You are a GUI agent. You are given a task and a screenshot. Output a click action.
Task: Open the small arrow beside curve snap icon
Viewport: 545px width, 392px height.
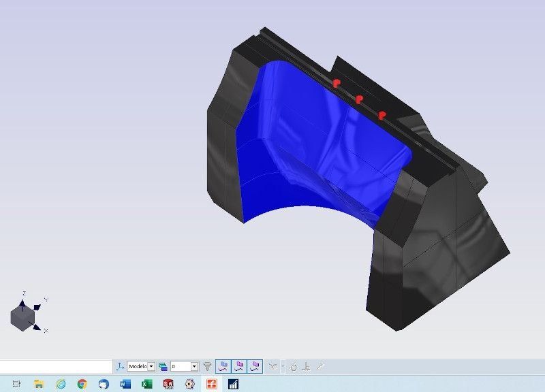pos(282,366)
